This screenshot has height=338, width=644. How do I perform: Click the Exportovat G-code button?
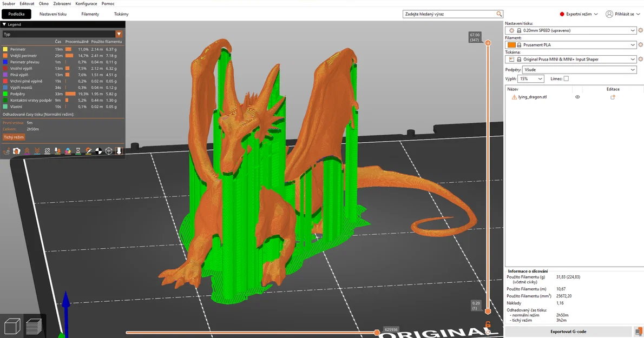click(568, 332)
